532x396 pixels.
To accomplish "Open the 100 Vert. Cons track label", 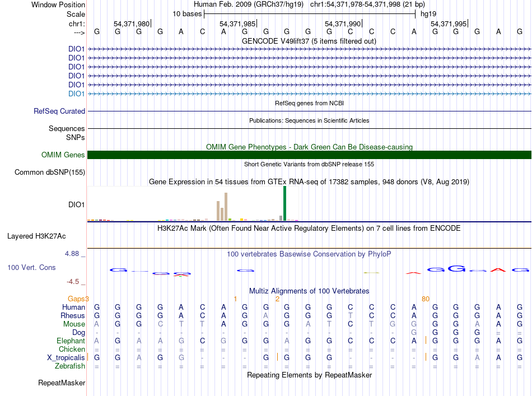I will [31, 268].
